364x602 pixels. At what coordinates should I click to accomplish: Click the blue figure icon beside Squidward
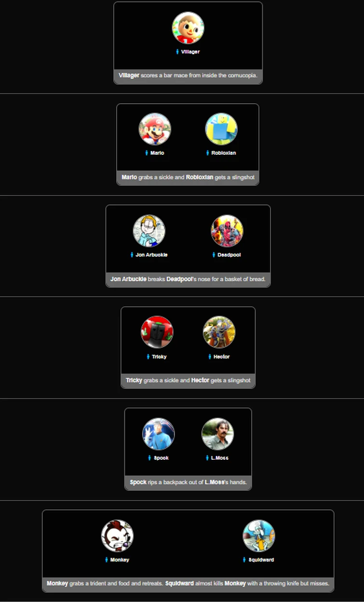pyautogui.click(x=244, y=560)
